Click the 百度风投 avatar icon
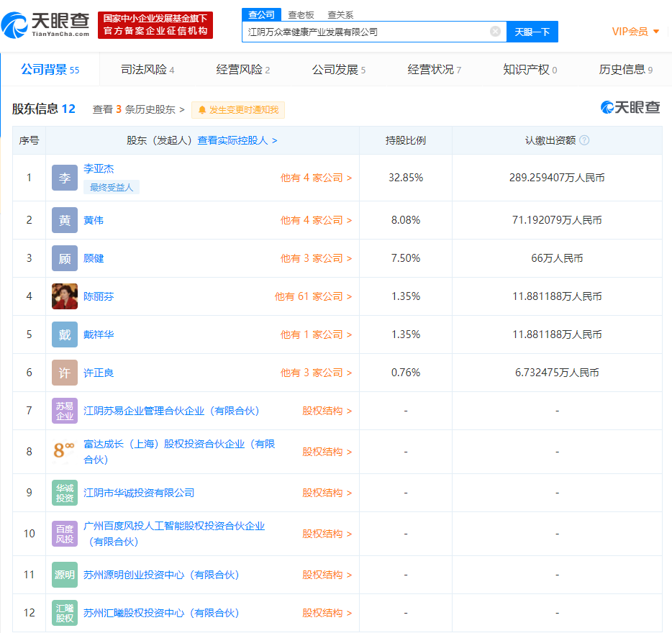Viewport: 672px width, 633px height. point(65,534)
